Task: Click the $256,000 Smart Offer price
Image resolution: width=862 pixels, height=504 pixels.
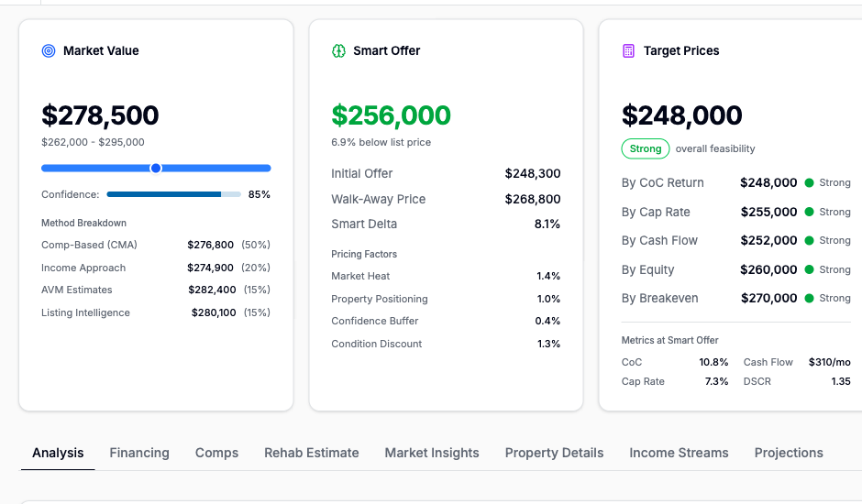Action: [x=391, y=115]
